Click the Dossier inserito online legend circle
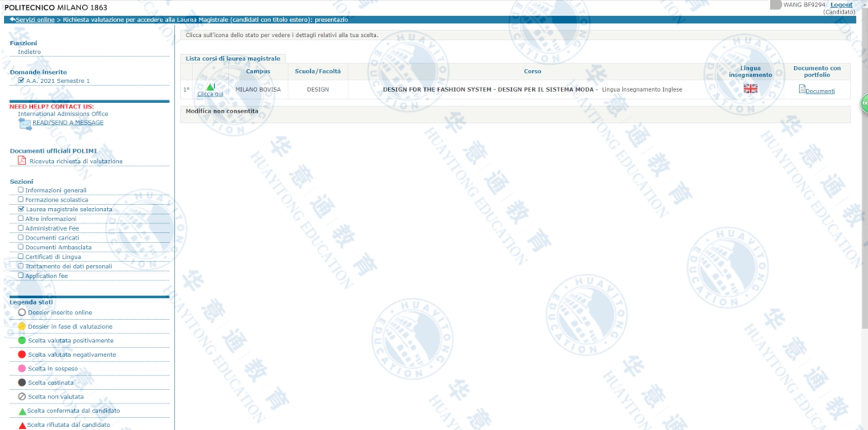 coord(22,313)
